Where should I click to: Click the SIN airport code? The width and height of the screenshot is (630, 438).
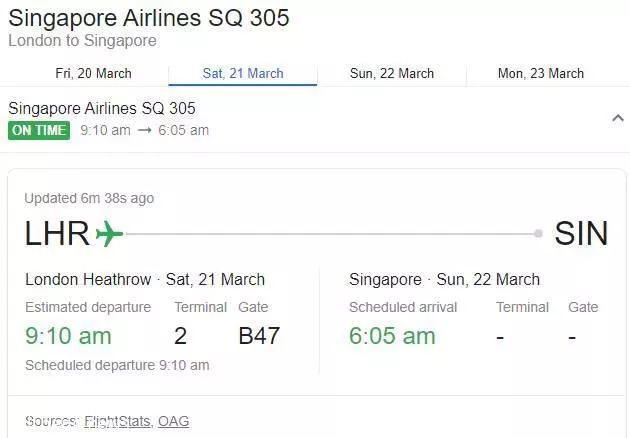point(581,233)
